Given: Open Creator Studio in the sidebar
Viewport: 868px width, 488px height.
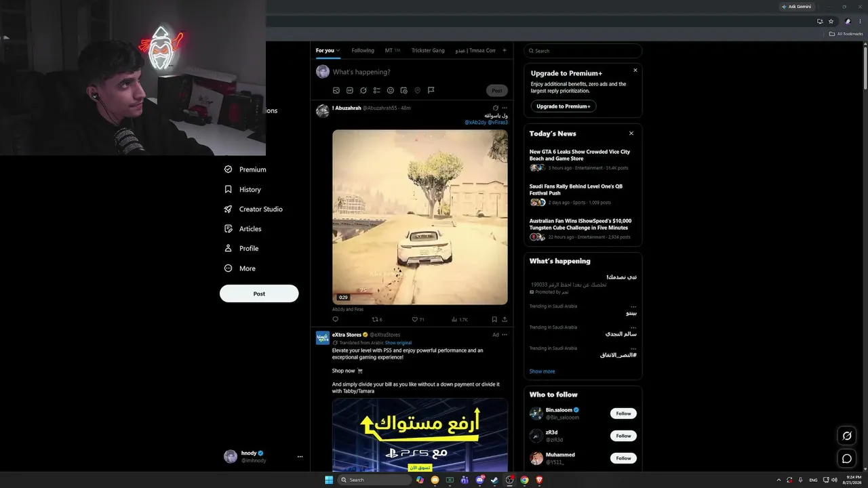Looking at the screenshot, I should pyautogui.click(x=254, y=209).
